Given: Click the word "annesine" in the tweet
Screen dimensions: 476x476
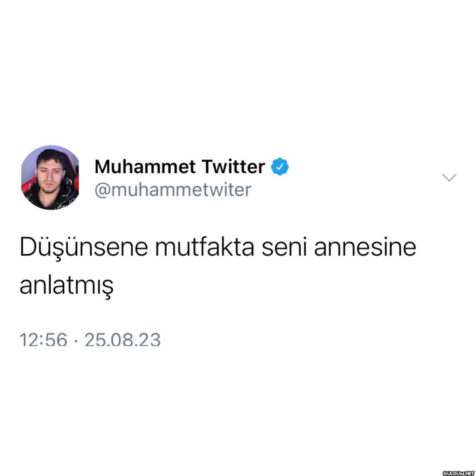Looking at the screenshot, I should 365,248.
